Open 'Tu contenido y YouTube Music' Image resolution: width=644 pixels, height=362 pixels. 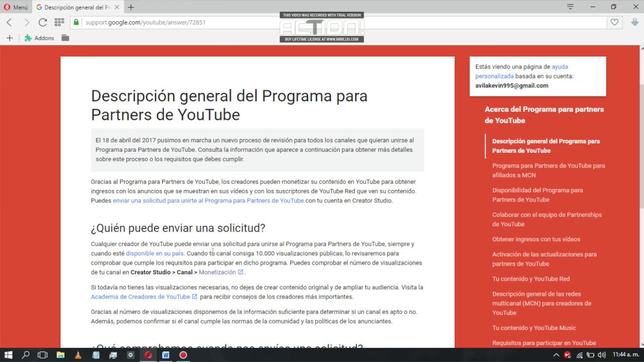[x=534, y=328]
